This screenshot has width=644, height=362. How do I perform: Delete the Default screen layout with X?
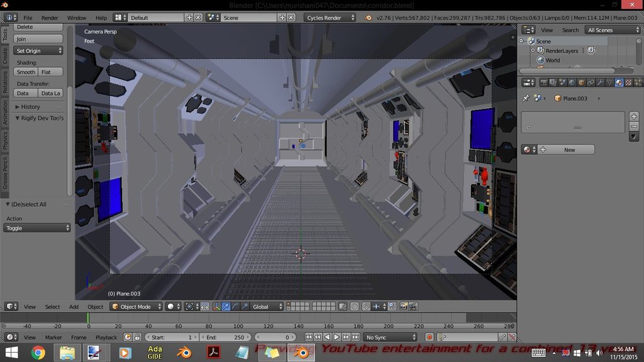pyautogui.click(x=198, y=17)
